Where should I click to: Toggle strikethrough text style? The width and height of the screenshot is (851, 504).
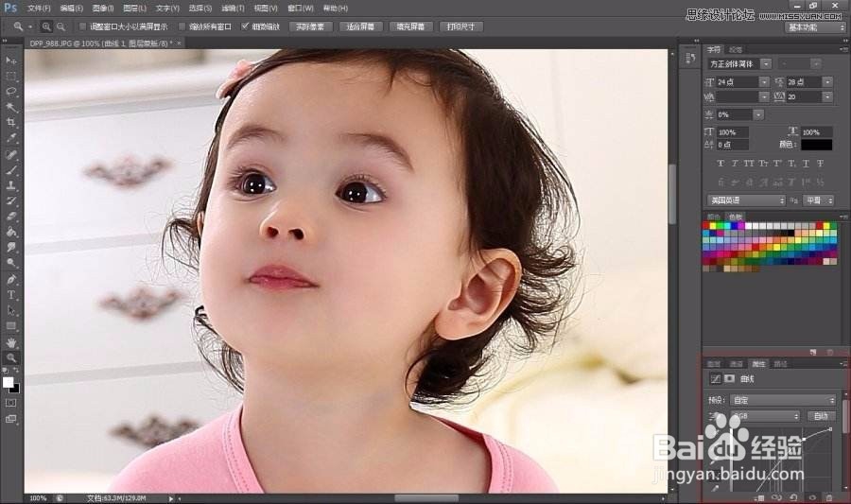pyautogui.click(x=820, y=164)
